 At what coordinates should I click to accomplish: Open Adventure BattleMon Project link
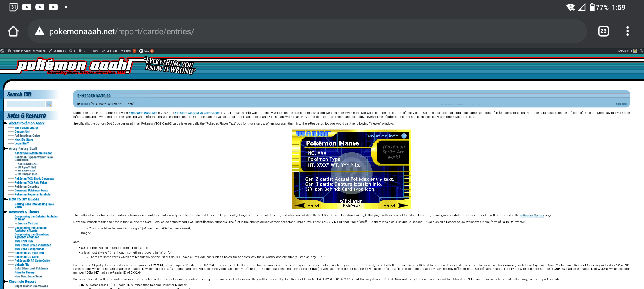pos(33,153)
